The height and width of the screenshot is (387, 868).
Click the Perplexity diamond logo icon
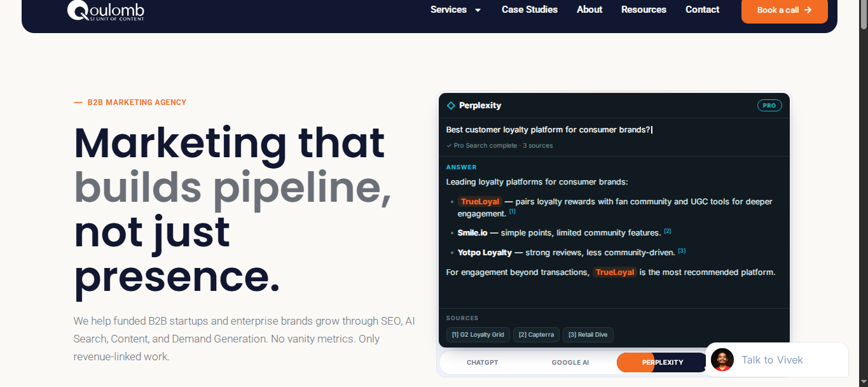coord(451,106)
